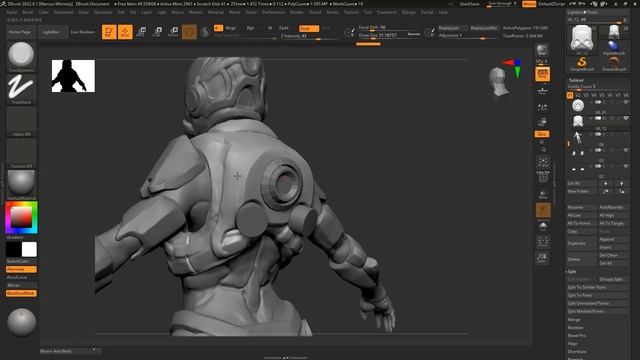This screenshot has width=640, height=360.
Task: Open the LightBox button
Action: pyautogui.click(x=51, y=32)
